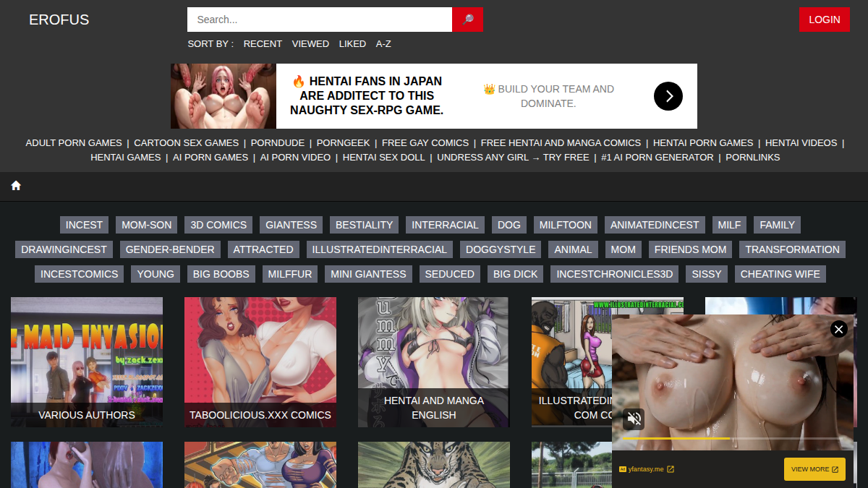Select the CHEATING WIFE tag
Viewport: 868px width, 488px height.
[780, 274]
